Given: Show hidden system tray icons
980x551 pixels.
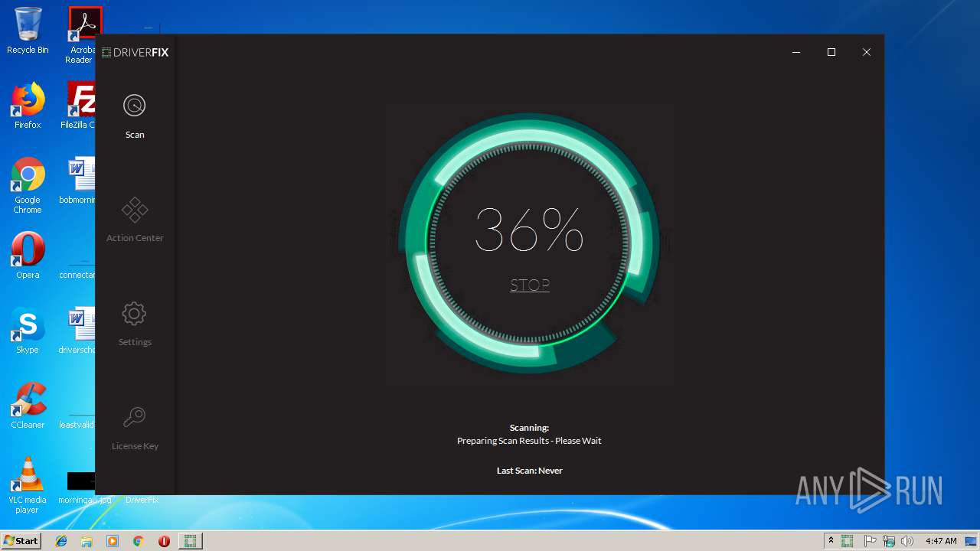Looking at the screenshot, I should point(831,541).
